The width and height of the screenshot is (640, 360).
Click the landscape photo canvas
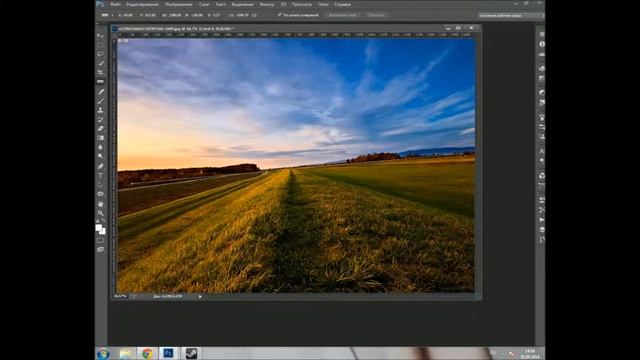(x=296, y=166)
